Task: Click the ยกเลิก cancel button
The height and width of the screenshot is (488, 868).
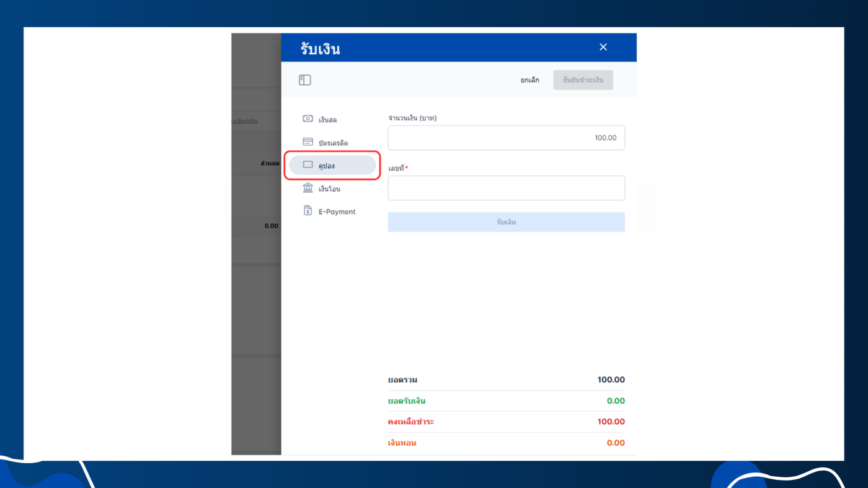Action: (x=529, y=80)
